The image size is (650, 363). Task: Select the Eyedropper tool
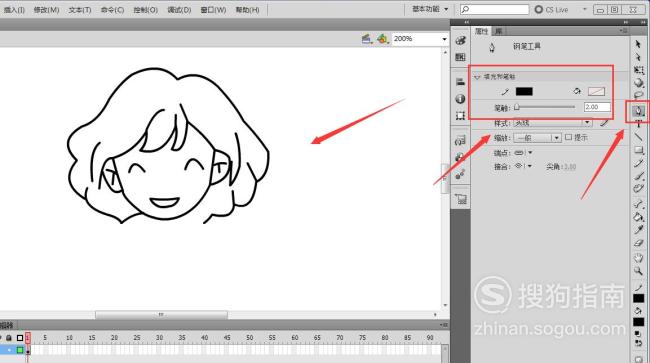[638, 230]
